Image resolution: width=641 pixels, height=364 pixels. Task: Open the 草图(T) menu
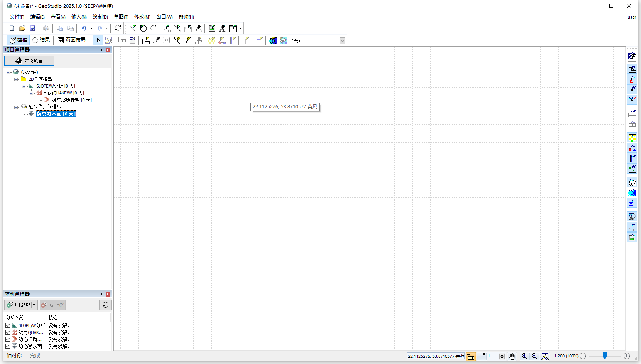[x=121, y=17]
